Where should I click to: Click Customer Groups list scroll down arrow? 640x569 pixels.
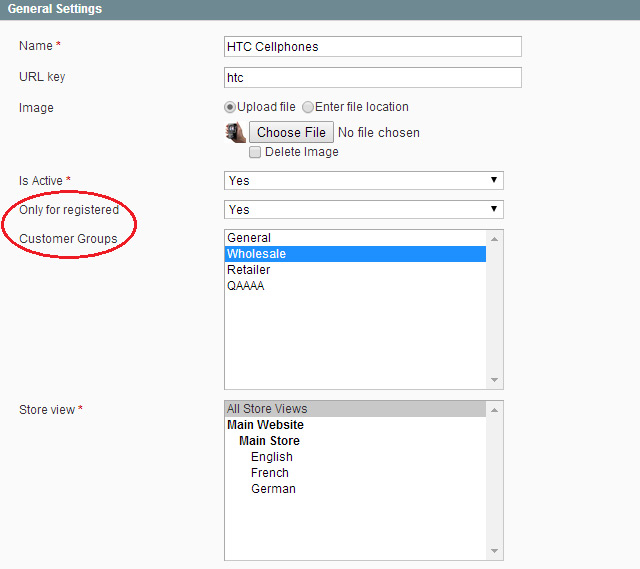pyautogui.click(x=494, y=380)
